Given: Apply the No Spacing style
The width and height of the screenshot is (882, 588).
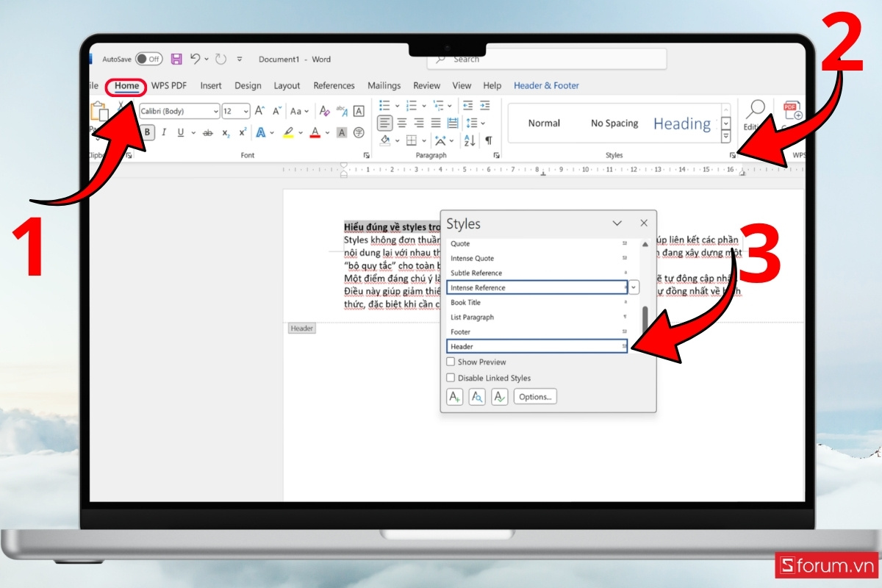Looking at the screenshot, I should pyautogui.click(x=614, y=123).
